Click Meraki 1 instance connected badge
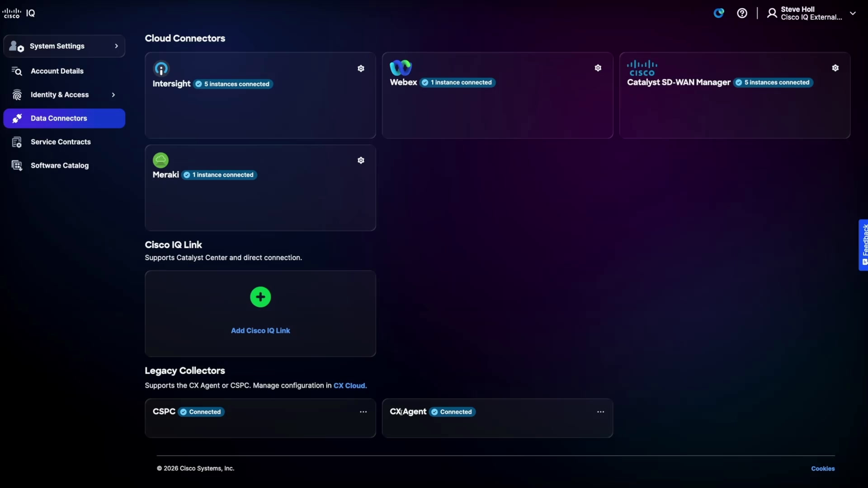The height and width of the screenshot is (488, 868). [219, 175]
